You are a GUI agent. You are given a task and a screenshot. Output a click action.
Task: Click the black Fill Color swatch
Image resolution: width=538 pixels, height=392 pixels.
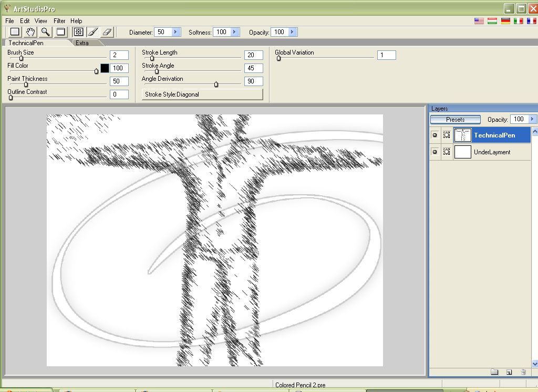click(x=105, y=68)
